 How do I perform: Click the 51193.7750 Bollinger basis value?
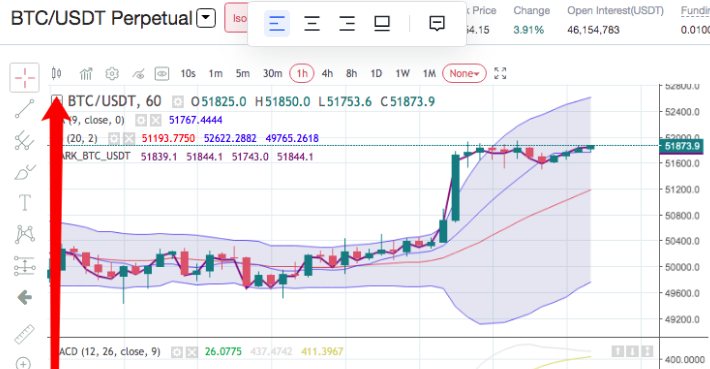[168, 139]
